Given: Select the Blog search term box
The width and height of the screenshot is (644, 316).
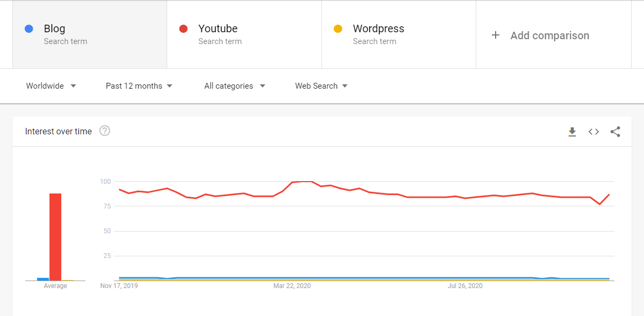Looking at the screenshot, I should (90, 34).
